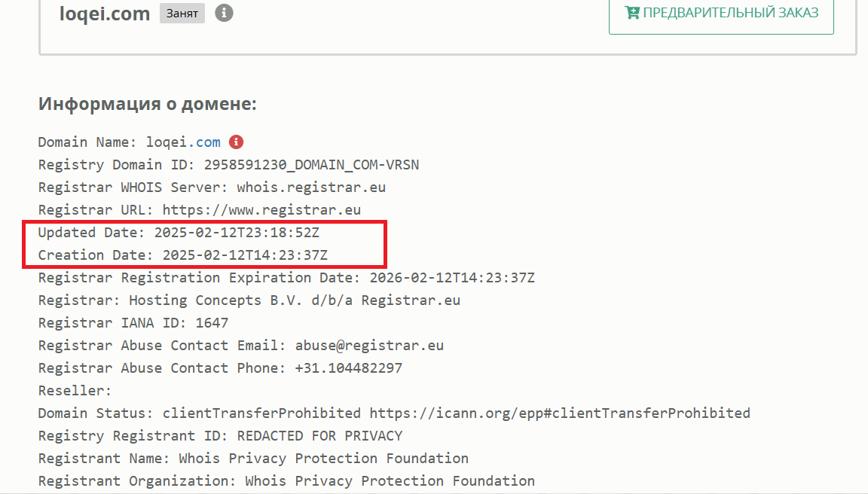Click the Creation Date line
This screenshot has width=868, height=494.
pyautogui.click(x=182, y=255)
